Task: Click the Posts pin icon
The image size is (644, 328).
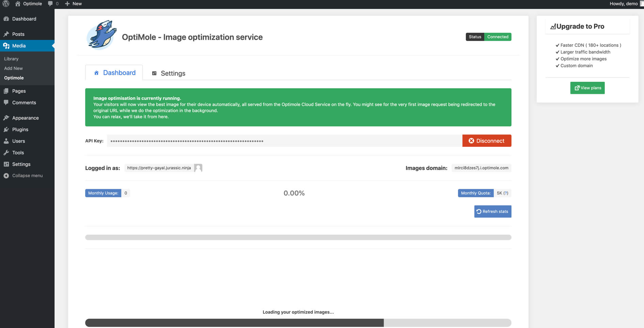Action: coord(6,34)
